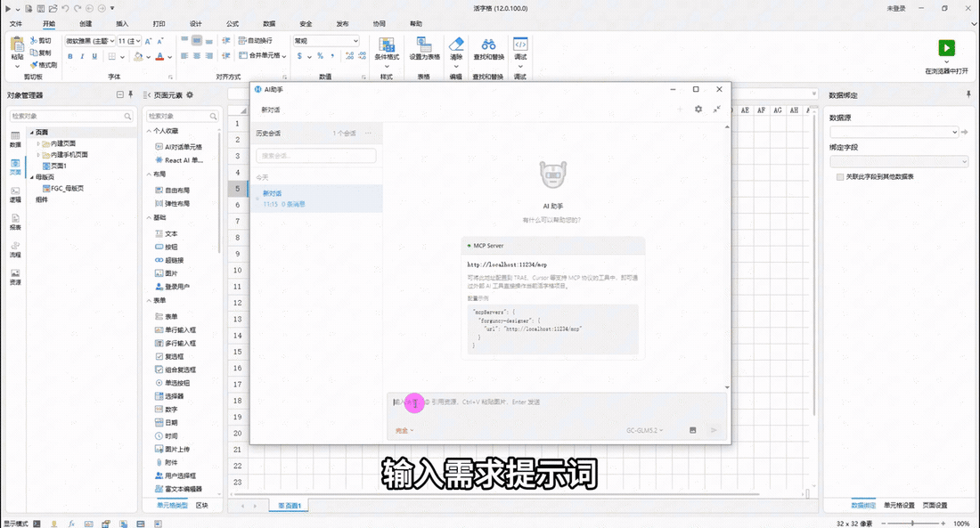Click the 搜索会话 search field
980x528 pixels.
316,156
